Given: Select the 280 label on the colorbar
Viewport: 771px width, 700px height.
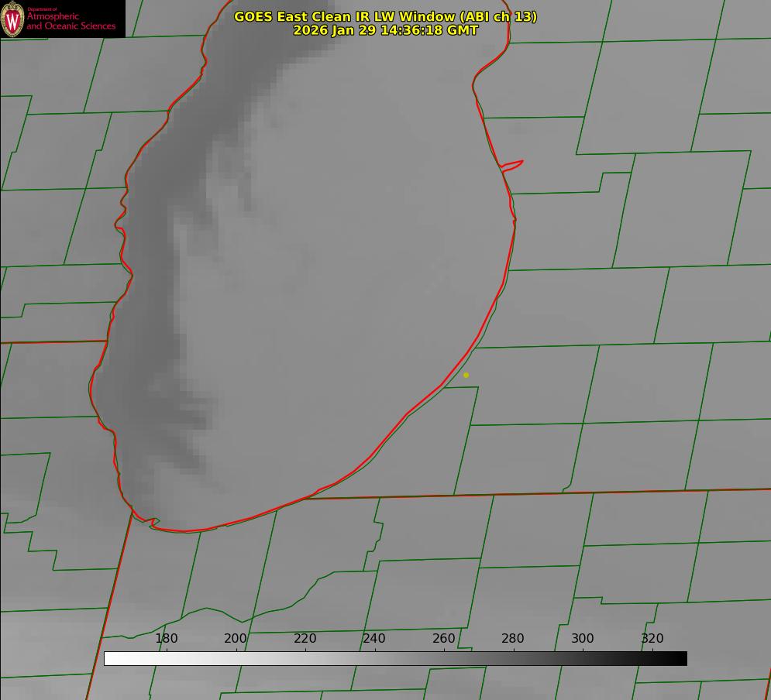Looking at the screenshot, I should point(513,638).
